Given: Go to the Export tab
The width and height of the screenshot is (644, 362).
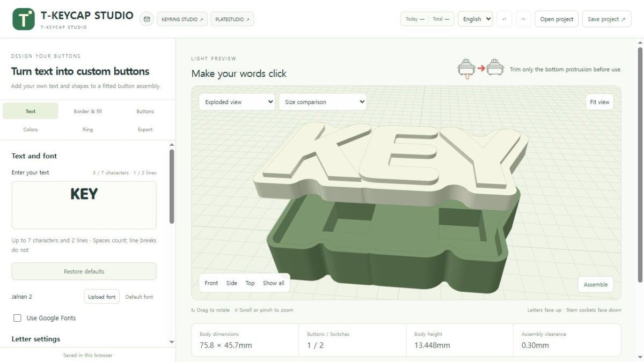Looking at the screenshot, I should click(x=145, y=129).
